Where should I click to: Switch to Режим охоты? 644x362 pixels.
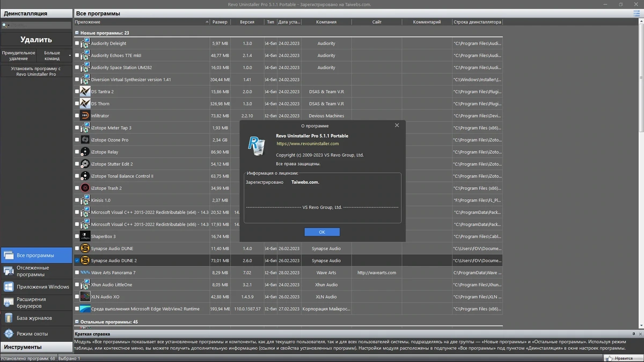tap(36, 334)
